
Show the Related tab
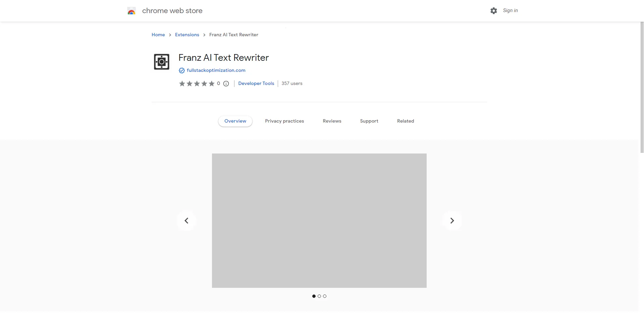pos(406,121)
